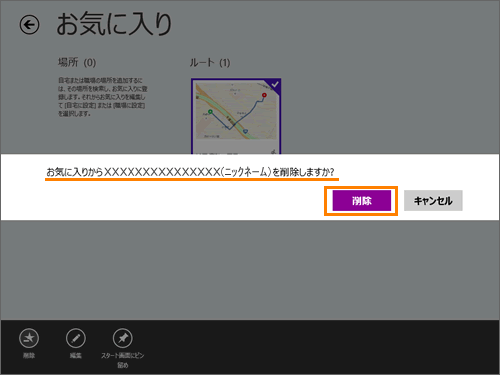Confirm with the purple 削除 button

pyautogui.click(x=361, y=201)
